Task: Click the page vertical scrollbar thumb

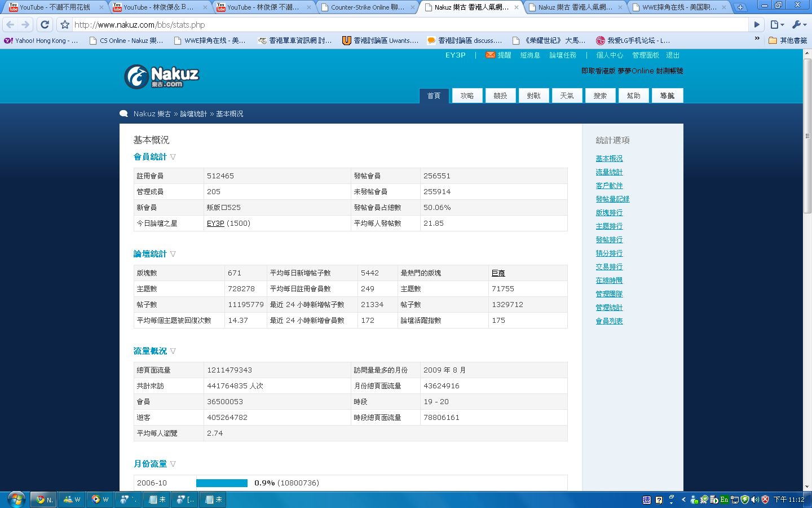Action: click(807, 135)
